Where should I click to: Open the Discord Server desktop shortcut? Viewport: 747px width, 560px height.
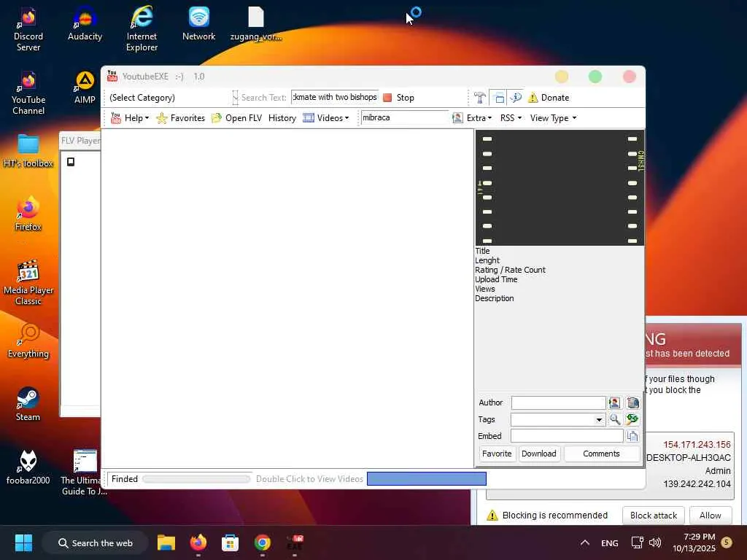[x=28, y=29]
